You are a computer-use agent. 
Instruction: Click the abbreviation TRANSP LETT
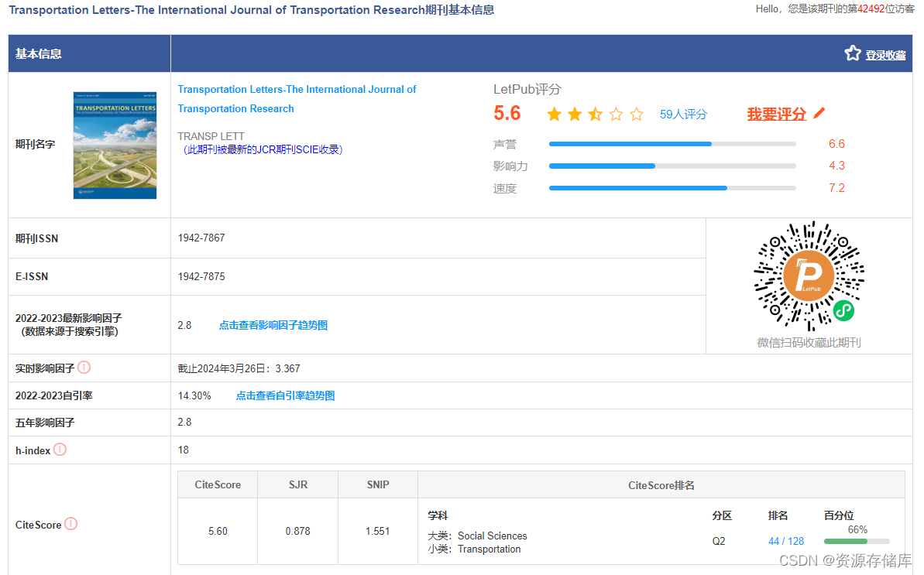click(x=211, y=136)
